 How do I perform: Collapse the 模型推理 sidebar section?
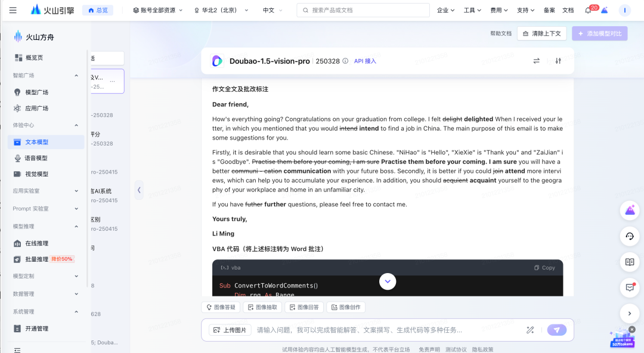tap(46, 227)
